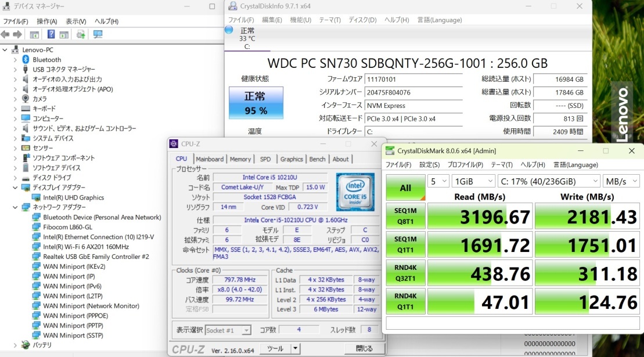Select the Bluetooth device category
The height and width of the screenshot is (357, 644).
click(46, 60)
